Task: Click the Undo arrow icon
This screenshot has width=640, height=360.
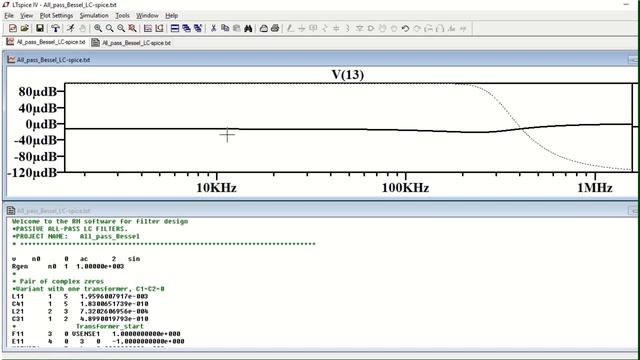Action: (405, 28)
